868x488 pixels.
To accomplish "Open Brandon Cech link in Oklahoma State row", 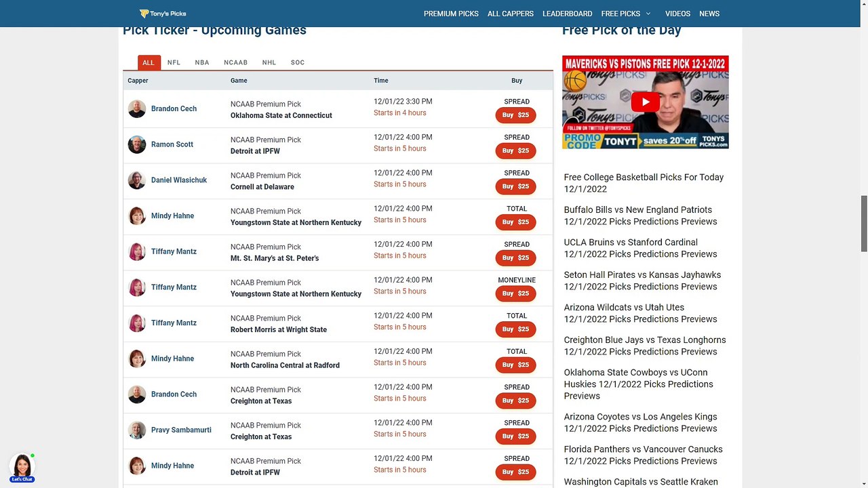I will click(x=174, y=109).
